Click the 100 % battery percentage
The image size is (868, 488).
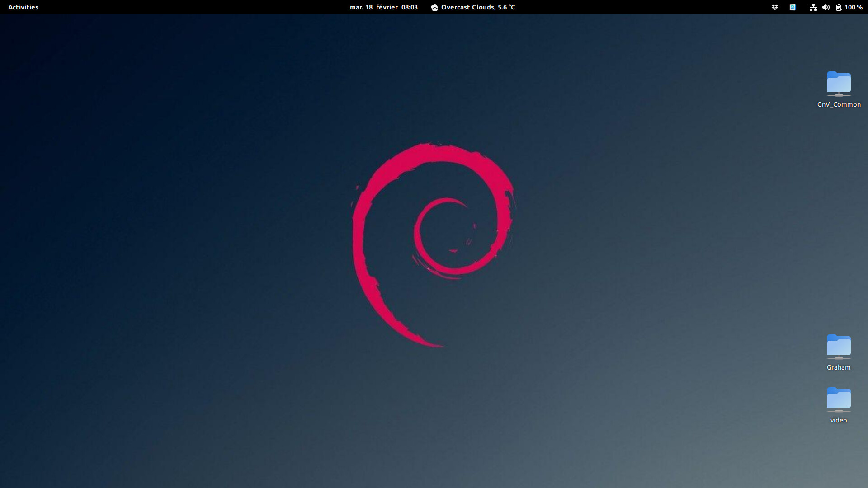[x=854, y=7]
